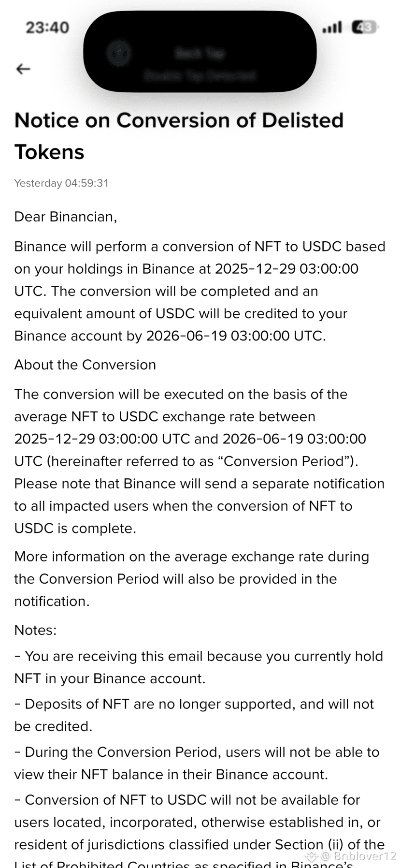The width and height of the screenshot is (400, 868).
Task: Open the black Dynamic Island pill
Action: click(x=200, y=51)
